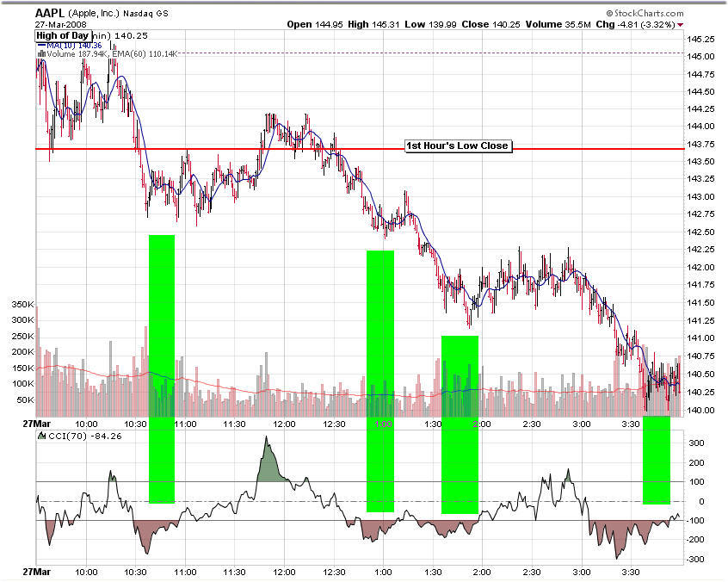Click the "Nasdaq GS" exchange label
The image size is (728, 582).
tap(145, 14)
